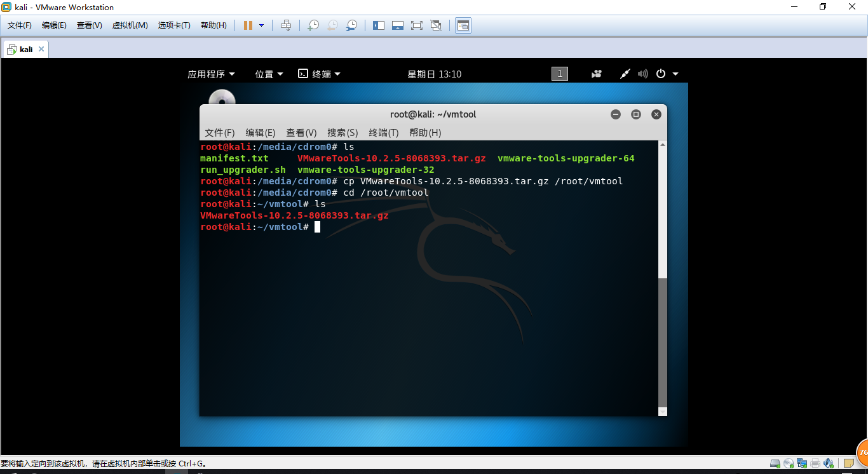
Task: Open the 选项卡(T) menu
Action: pyautogui.click(x=174, y=25)
